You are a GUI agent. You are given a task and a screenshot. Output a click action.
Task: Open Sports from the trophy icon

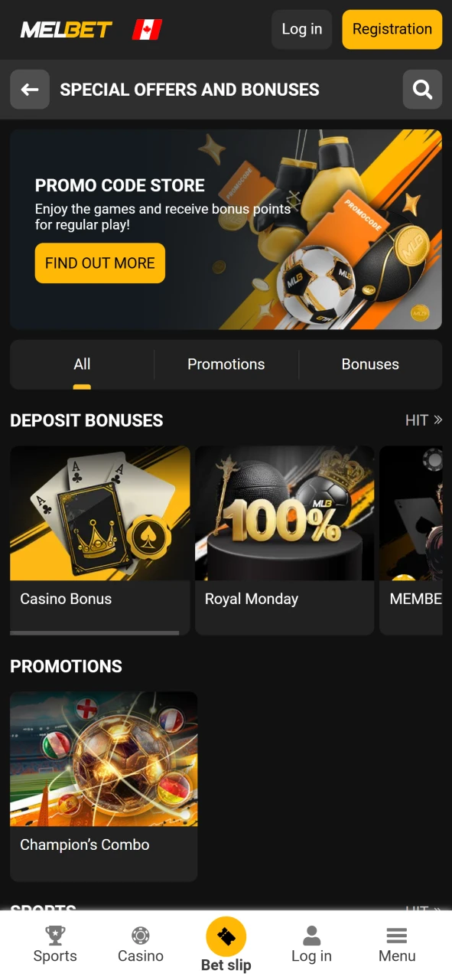coord(55,935)
